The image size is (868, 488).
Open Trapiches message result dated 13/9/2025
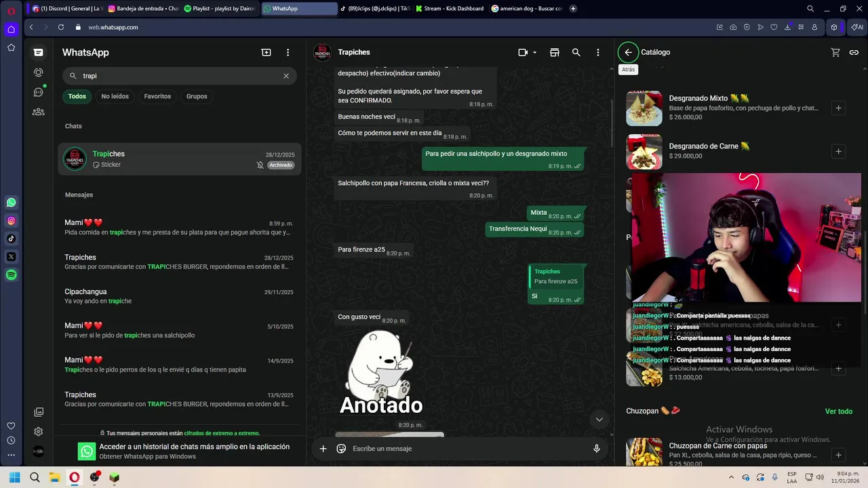(x=180, y=399)
